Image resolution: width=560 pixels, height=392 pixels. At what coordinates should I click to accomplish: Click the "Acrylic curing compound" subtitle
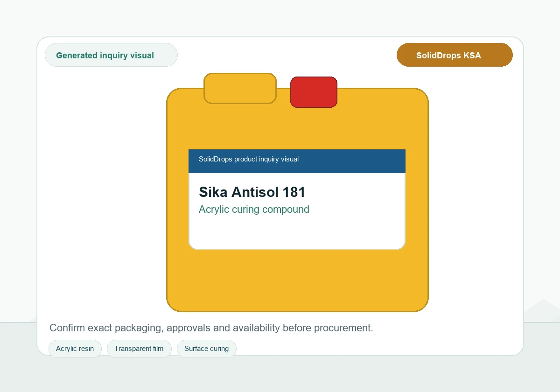point(254,209)
